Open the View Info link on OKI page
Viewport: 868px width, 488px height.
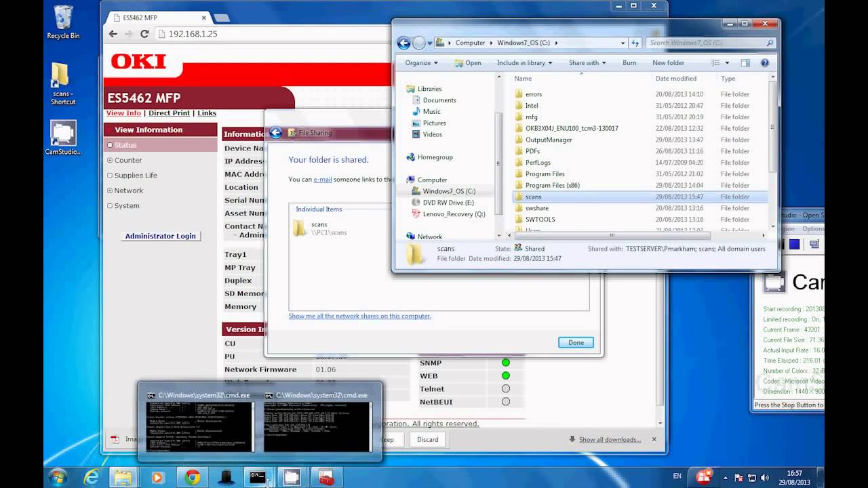pos(123,113)
